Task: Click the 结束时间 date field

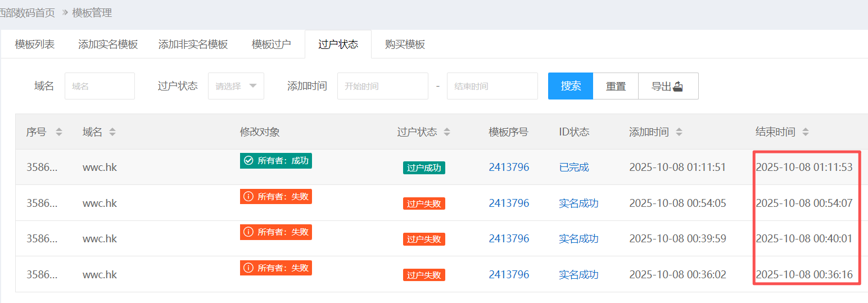Action: click(492, 86)
